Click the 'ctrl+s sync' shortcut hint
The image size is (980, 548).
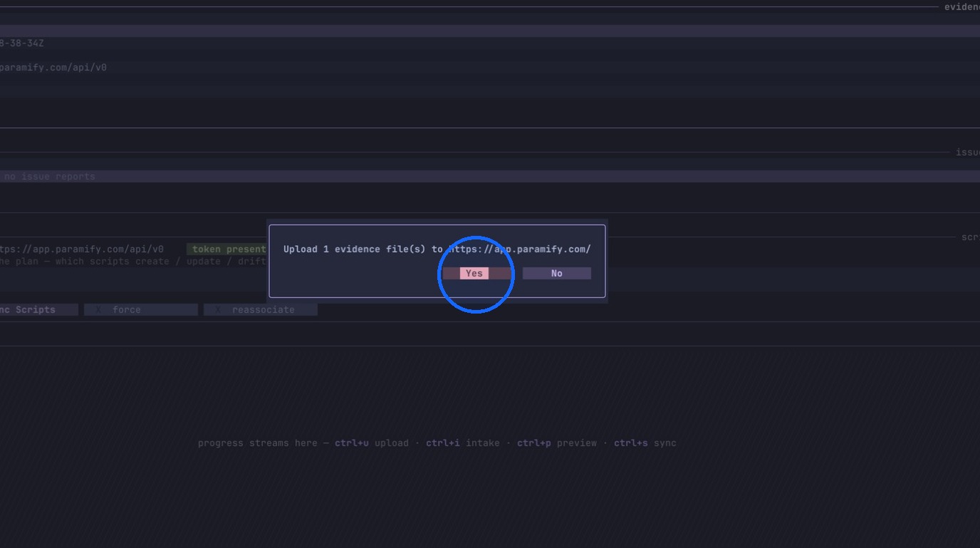pos(645,443)
